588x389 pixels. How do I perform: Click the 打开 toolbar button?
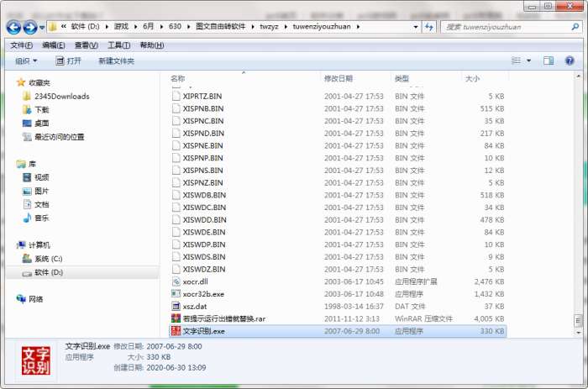pos(68,60)
